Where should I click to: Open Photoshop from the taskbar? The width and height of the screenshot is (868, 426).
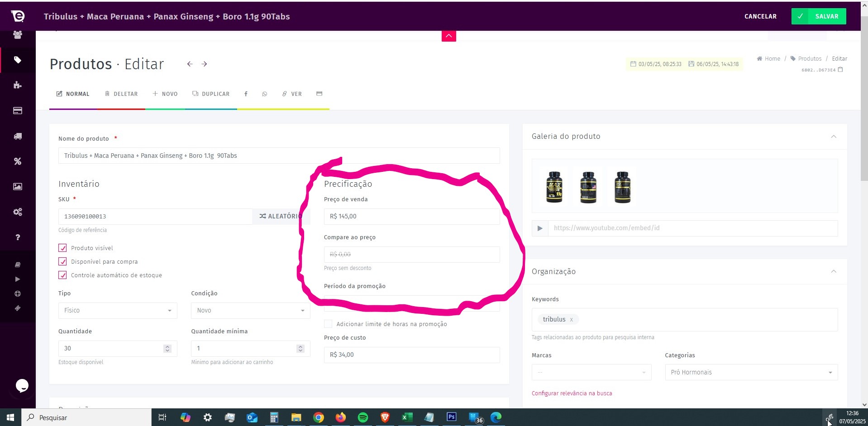point(452,417)
